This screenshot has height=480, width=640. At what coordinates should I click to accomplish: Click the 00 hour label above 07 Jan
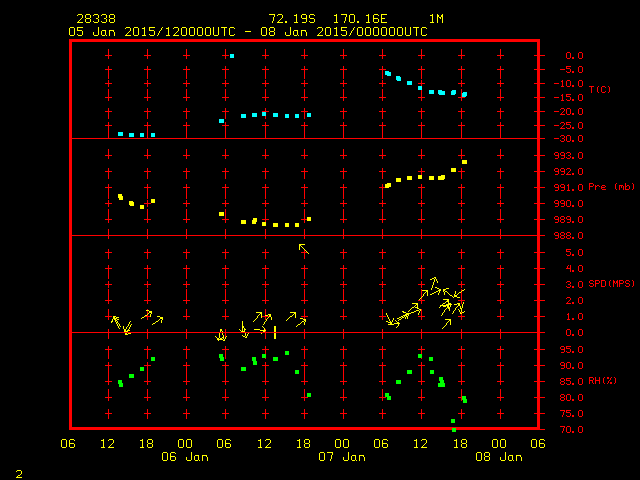[342, 444]
